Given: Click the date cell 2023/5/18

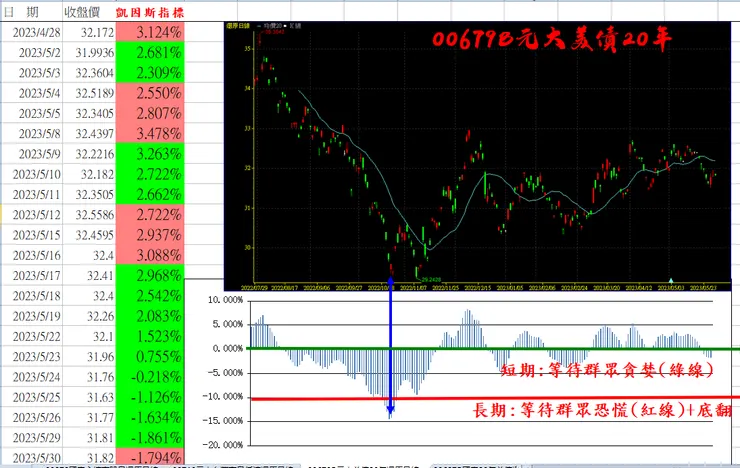Looking at the screenshot, I should 32,296.
